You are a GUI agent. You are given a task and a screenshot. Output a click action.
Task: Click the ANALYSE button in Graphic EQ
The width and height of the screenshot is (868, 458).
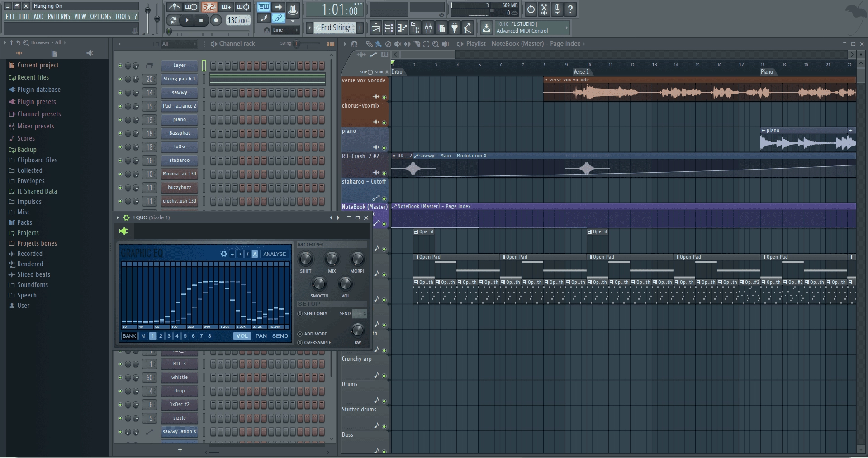click(275, 254)
